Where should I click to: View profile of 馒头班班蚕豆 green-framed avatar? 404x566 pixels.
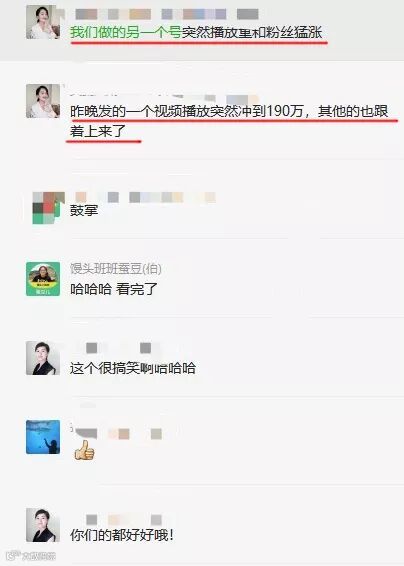(43, 279)
